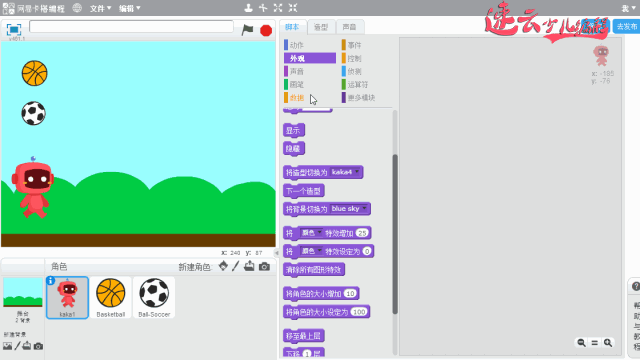The image size is (640, 360).
Task: Select the duplicate stamp tool
Action: pyautogui.click(x=248, y=8)
